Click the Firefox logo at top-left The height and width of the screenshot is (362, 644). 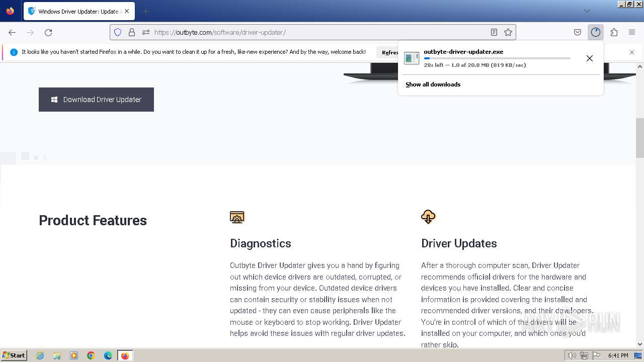click(10, 11)
